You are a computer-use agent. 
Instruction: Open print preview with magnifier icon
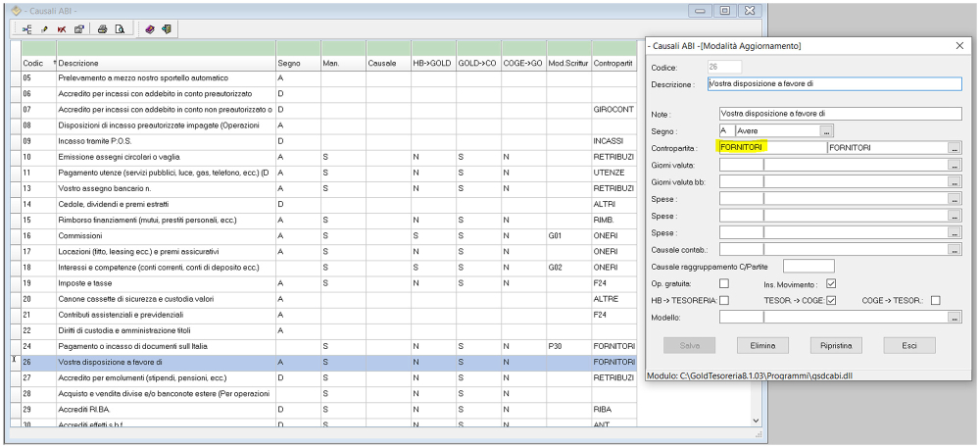tap(119, 29)
